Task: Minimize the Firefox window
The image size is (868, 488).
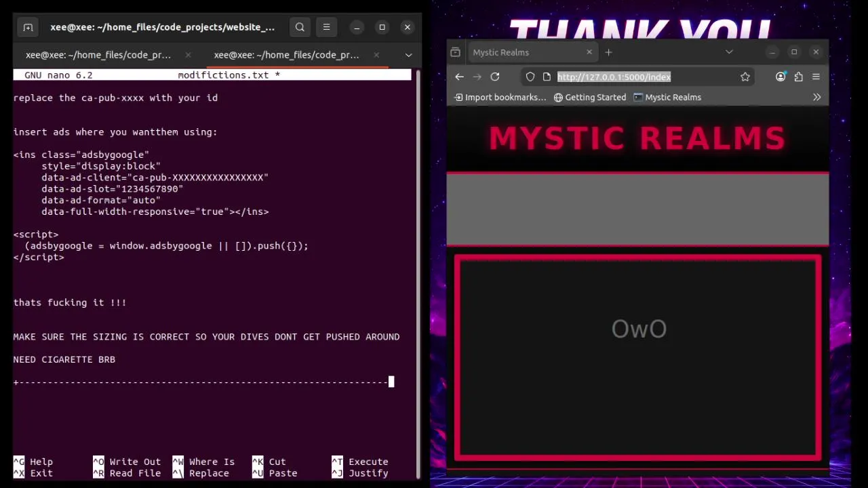Action: [x=772, y=52]
